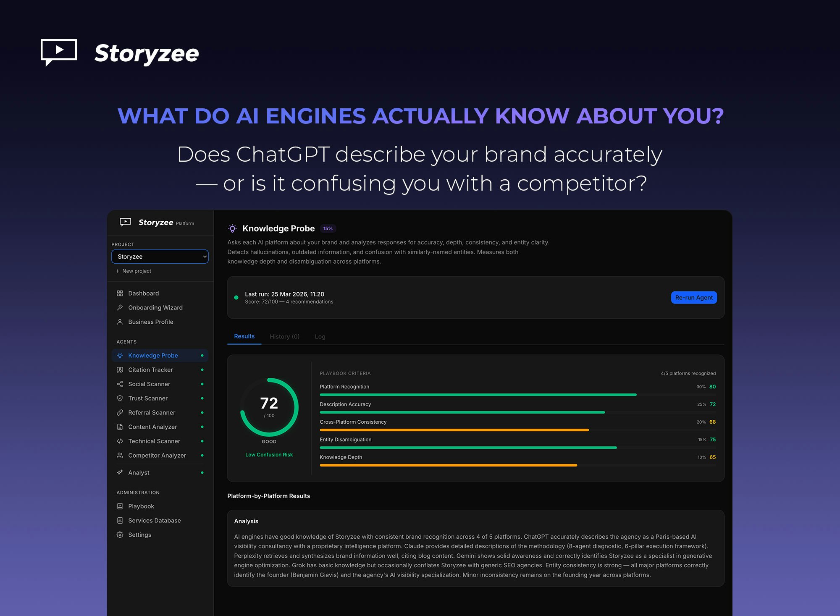
Task: Click the 72/100 score circle
Action: 269,407
